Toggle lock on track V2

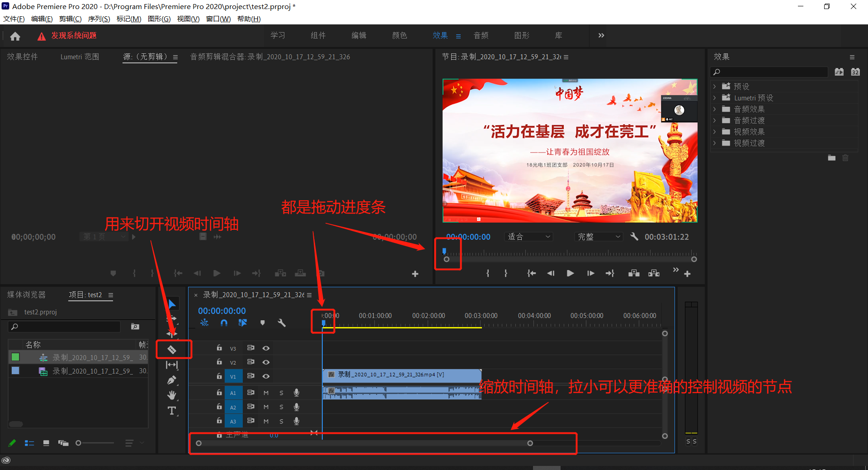coord(219,362)
